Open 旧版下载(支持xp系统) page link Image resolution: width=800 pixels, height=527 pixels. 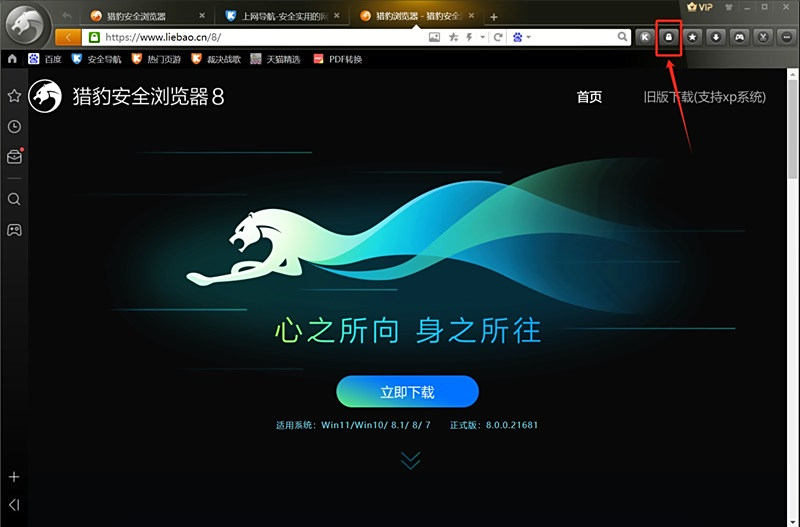tap(705, 97)
